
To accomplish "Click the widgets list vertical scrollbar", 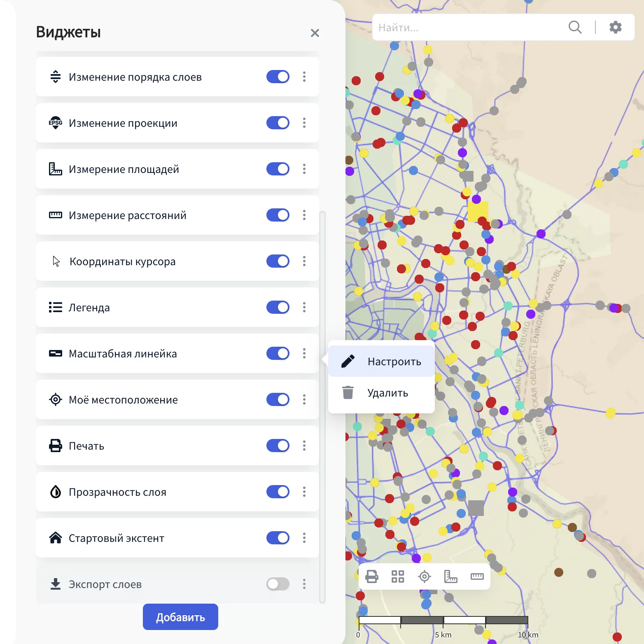I will coord(322,407).
